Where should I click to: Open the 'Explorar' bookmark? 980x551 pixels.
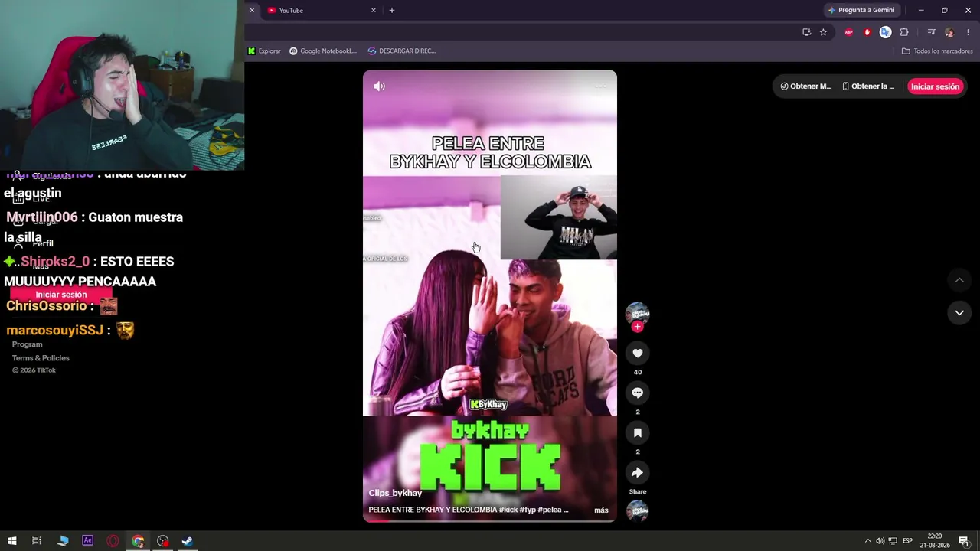pos(264,51)
